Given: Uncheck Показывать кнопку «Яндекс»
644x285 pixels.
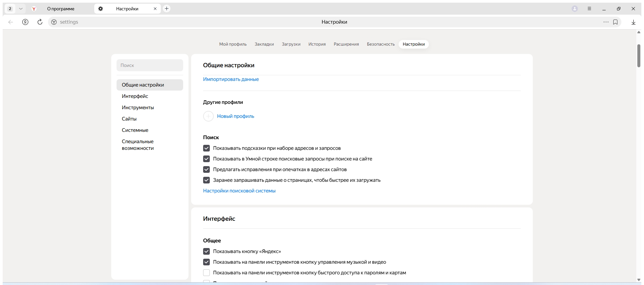Looking at the screenshot, I should [x=206, y=251].
